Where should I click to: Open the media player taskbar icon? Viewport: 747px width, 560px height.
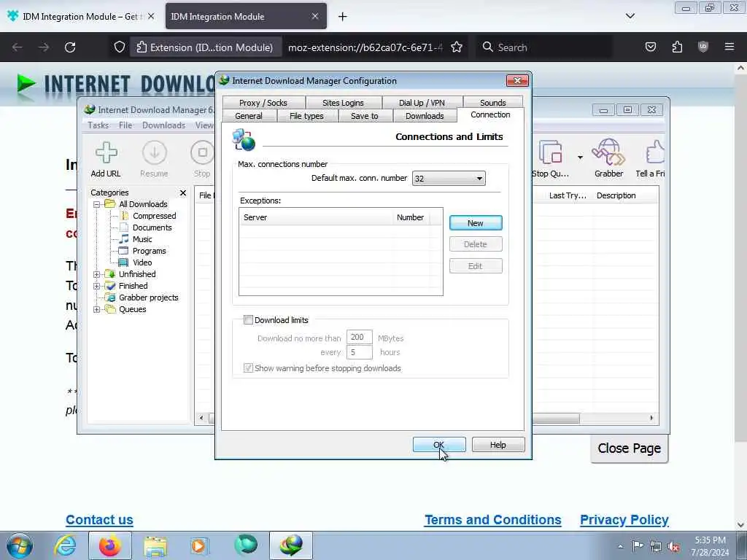tap(200, 545)
